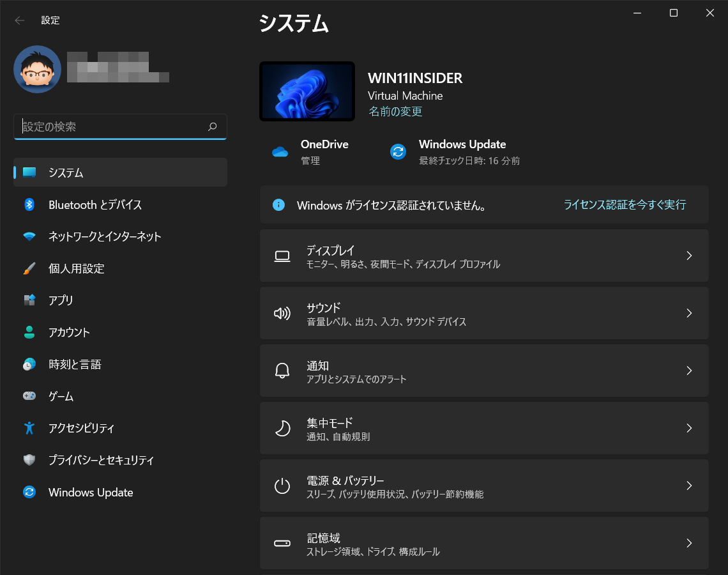This screenshot has width=728, height=575.
Task: Click the システム monitor icon in sidebar
Action: click(29, 172)
